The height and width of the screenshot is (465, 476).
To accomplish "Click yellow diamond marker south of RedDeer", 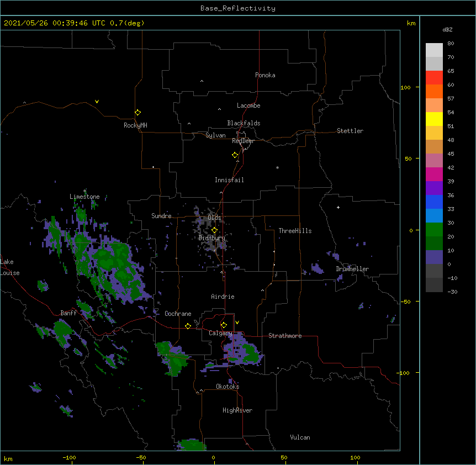I will [235, 155].
